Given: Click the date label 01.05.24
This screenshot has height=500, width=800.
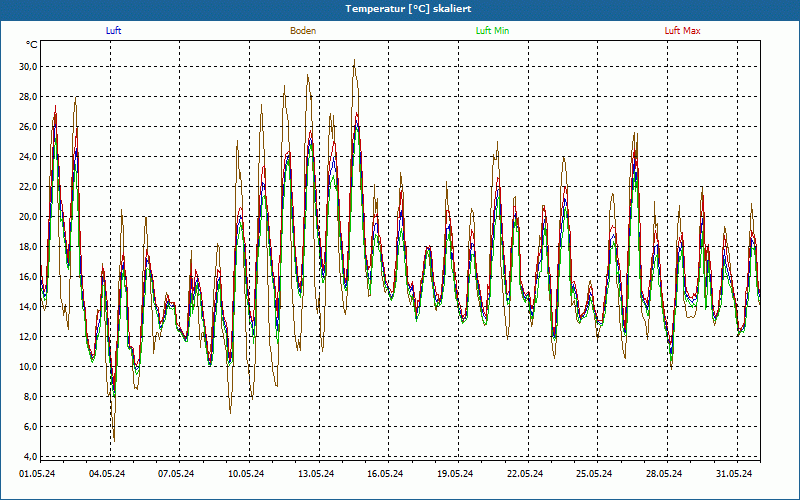Looking at the screenshot, I should pos(37,474).
